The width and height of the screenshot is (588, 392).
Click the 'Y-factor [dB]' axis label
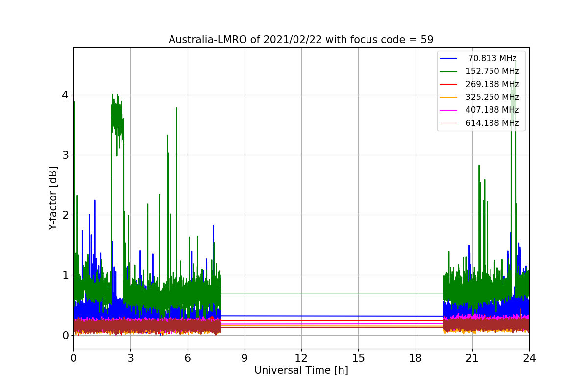click(53, 198)
